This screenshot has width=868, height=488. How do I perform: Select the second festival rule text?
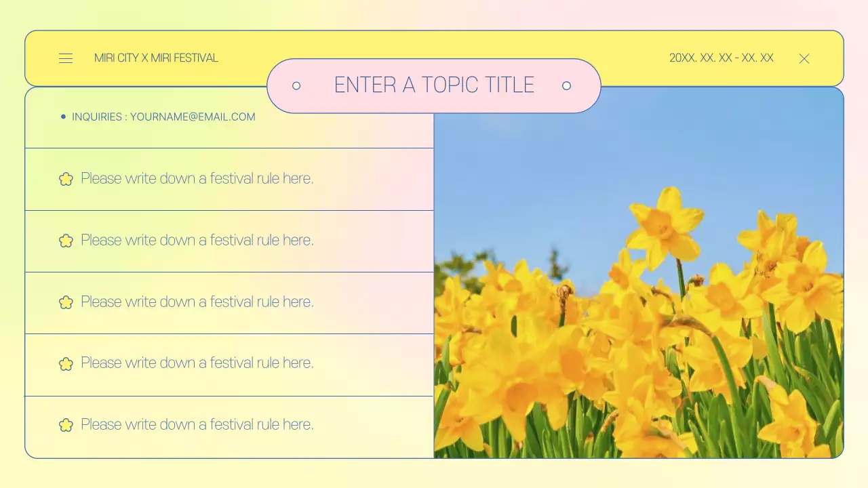coord(197,240)
